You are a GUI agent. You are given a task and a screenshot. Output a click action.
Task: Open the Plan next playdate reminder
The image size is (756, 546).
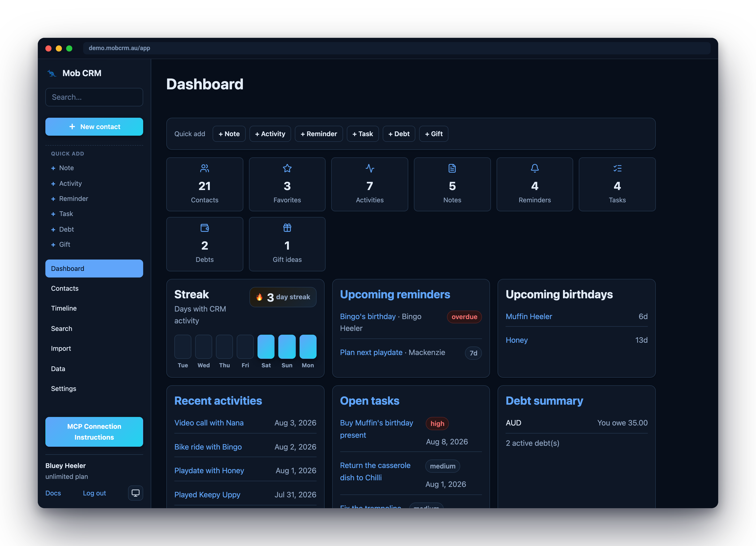point(371,353)
